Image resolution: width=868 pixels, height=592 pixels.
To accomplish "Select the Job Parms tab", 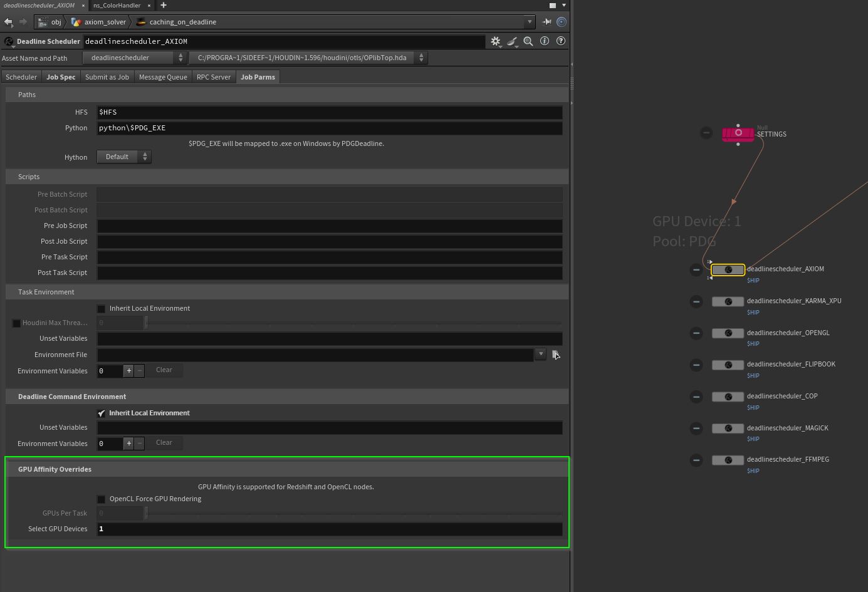I will pyautogui.click(x=258, y=77).
